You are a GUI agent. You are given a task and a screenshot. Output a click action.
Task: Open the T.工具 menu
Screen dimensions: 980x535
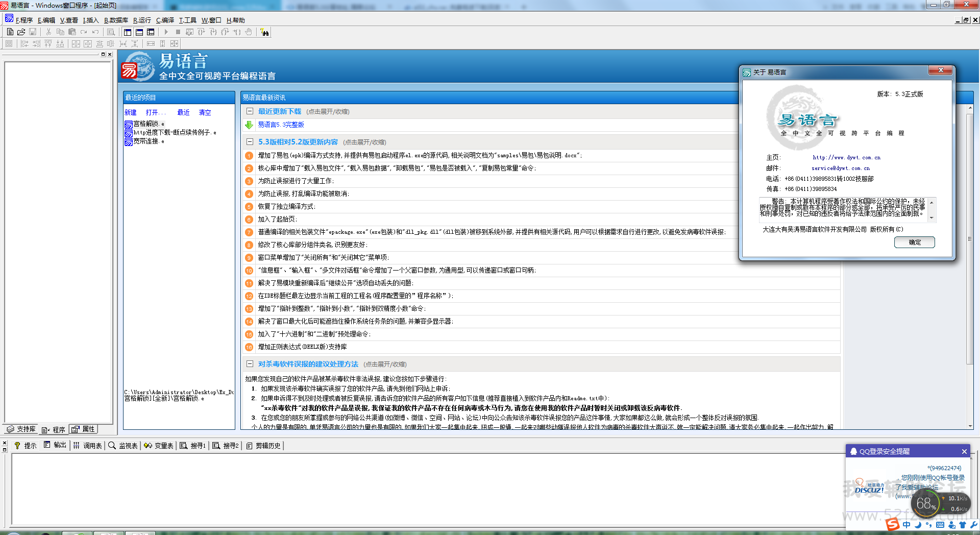(x=187, y=20)
